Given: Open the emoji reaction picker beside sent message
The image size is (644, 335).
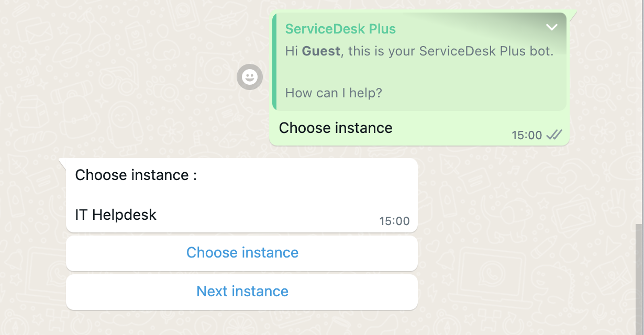Looking at the screenshot, I should (250, 77).
